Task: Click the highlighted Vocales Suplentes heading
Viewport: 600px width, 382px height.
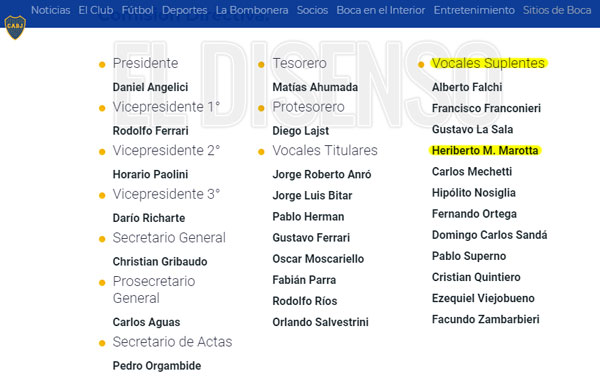Action: 488,63
